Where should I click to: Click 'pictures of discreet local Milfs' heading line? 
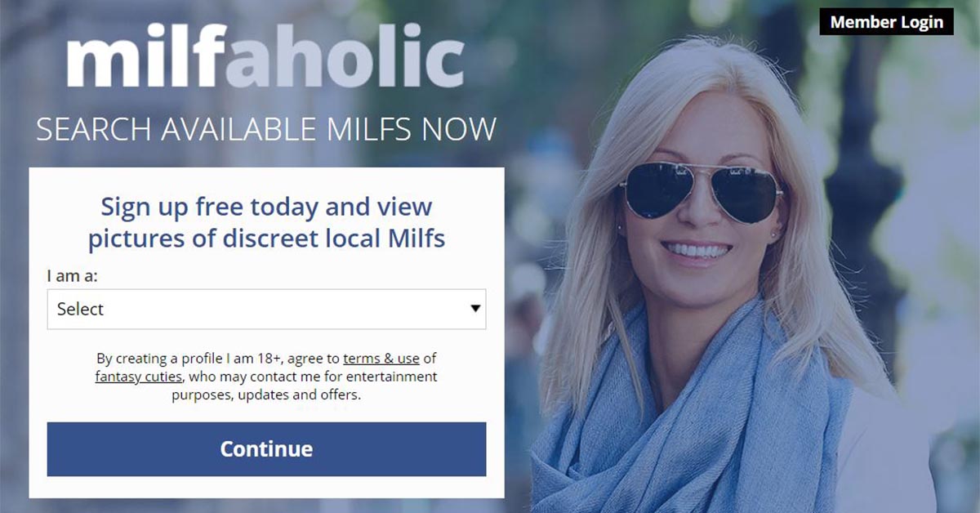tap(266, 239)
